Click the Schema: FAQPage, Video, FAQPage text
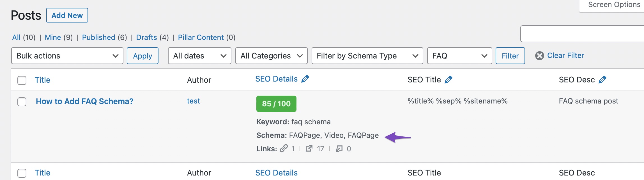The height and width of the screenshot is (180, 644). click(318, 135)
